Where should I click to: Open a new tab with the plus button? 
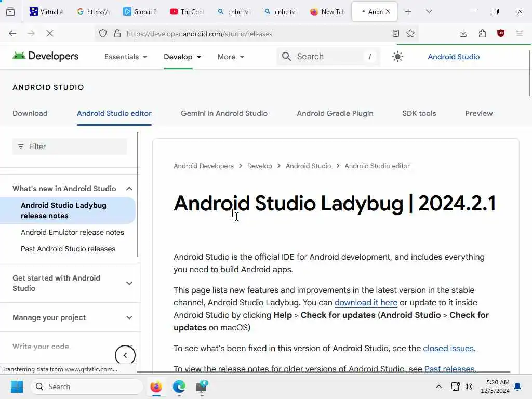click(x=408, y=12)
